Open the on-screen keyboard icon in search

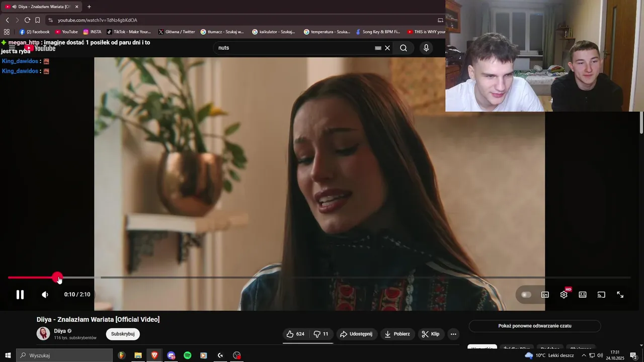pyautogui.click(x=378, y=48)
